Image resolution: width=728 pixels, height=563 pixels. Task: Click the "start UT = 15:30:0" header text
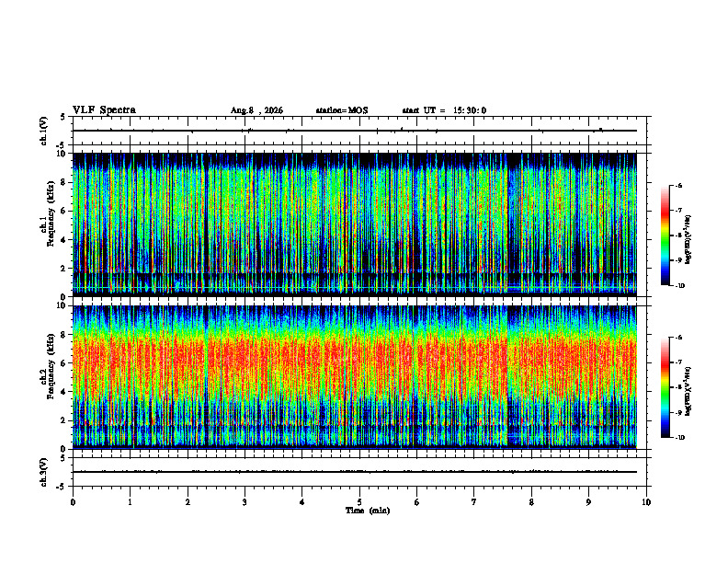point(444,110)
